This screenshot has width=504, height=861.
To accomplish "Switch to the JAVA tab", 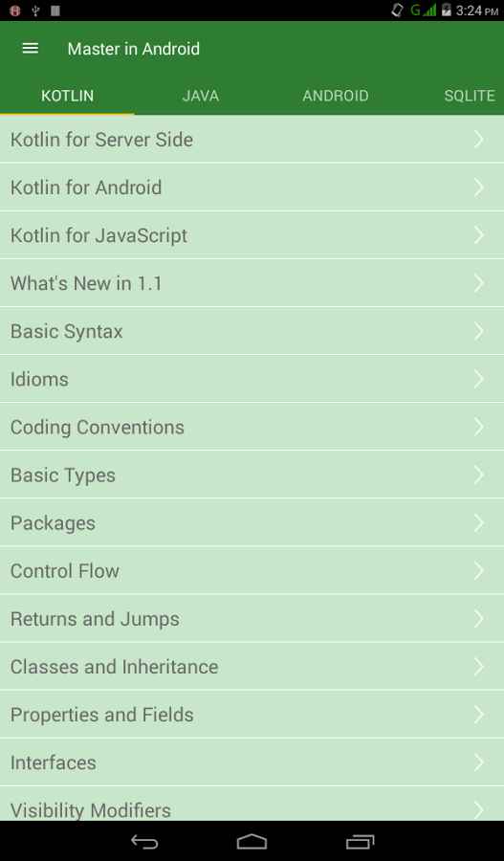I will point(201,96).
